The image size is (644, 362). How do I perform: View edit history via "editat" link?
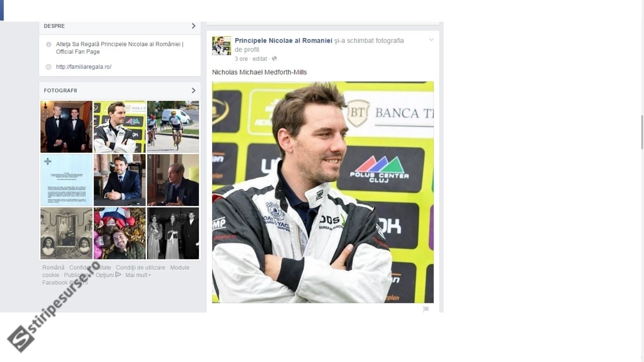[260, 59]
